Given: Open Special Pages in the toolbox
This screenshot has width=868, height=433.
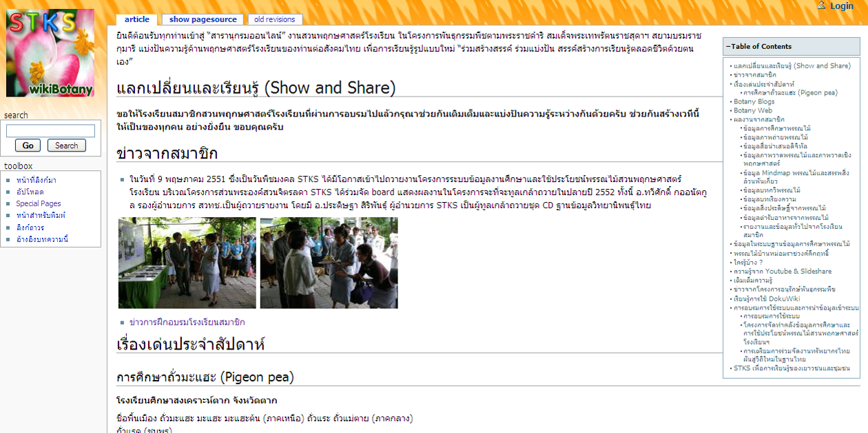Looking at the screenshot, I should tap(39, 203).
